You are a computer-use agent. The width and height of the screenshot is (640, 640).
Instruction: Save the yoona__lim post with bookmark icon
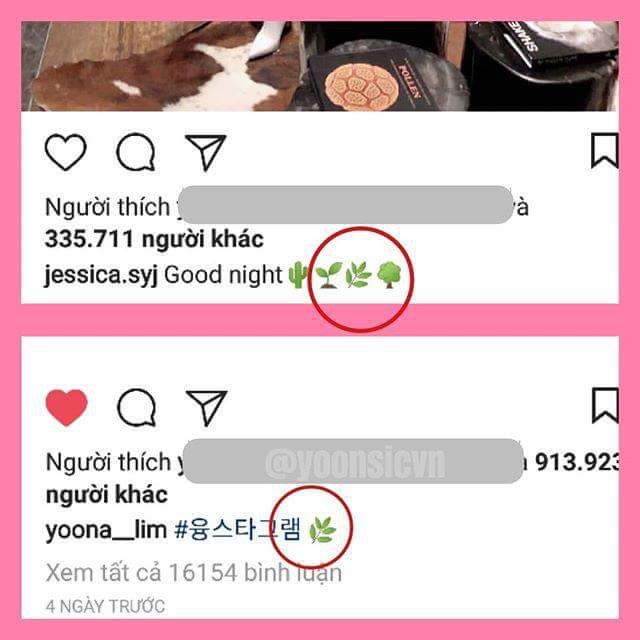point(605,406)
